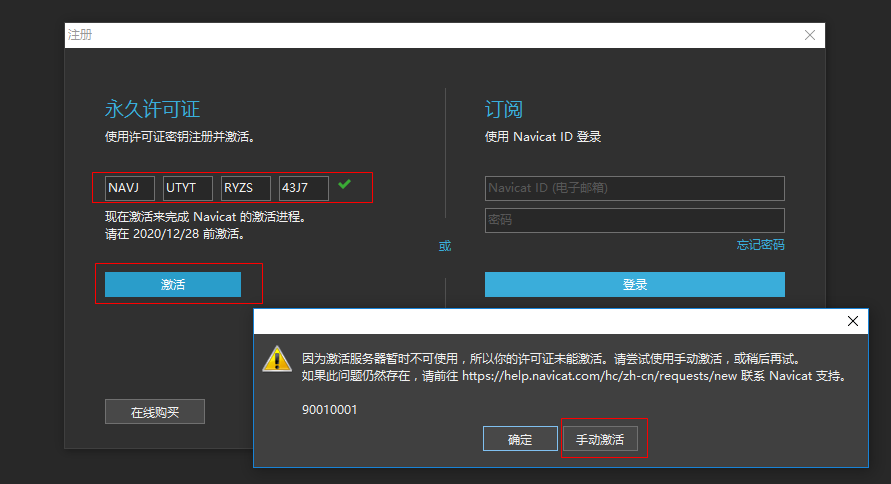Click the 使用许可证密钥注册并激活 text
The height and width of the screenshot is (484, 891).
tap(180, 137)
